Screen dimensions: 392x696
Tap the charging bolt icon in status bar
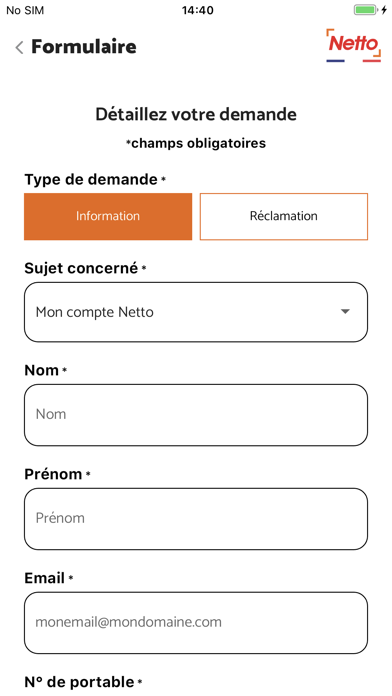384,10
